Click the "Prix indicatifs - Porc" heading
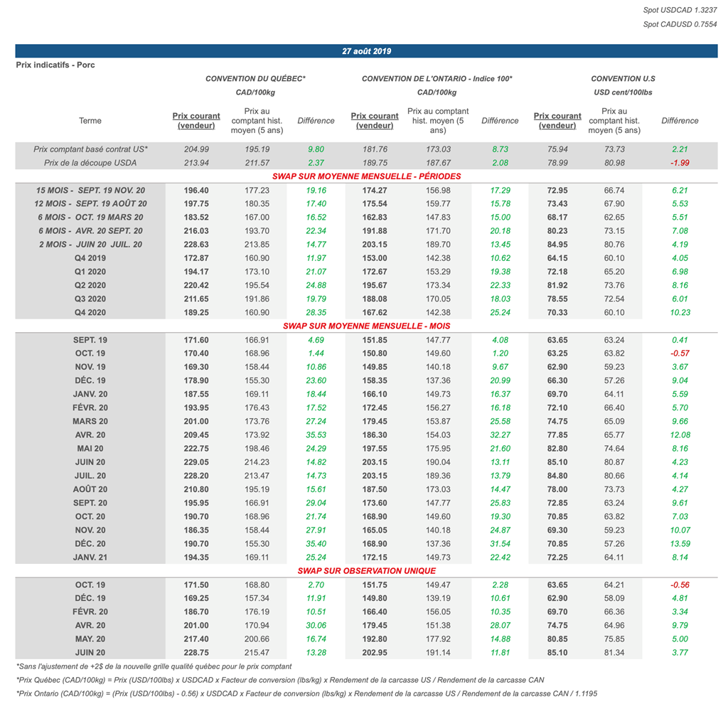This screenshot has height=704, width=728. pos(55,65)
